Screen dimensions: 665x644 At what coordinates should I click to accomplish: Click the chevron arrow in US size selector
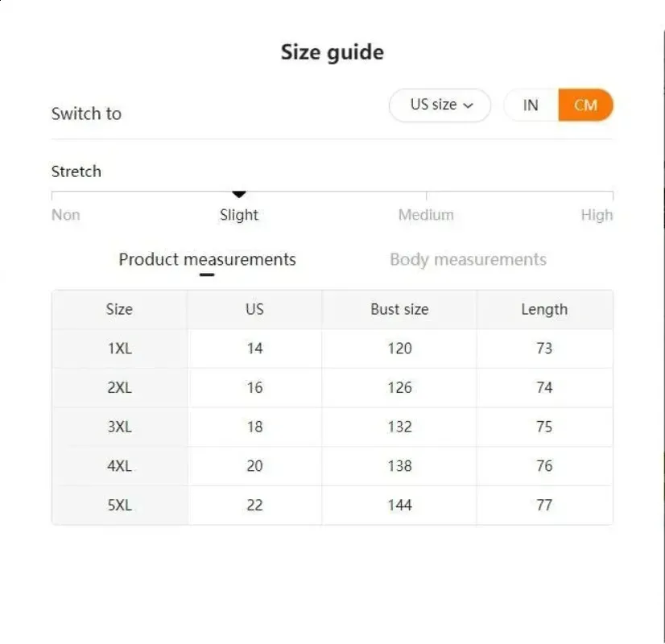tap(468, 105)
